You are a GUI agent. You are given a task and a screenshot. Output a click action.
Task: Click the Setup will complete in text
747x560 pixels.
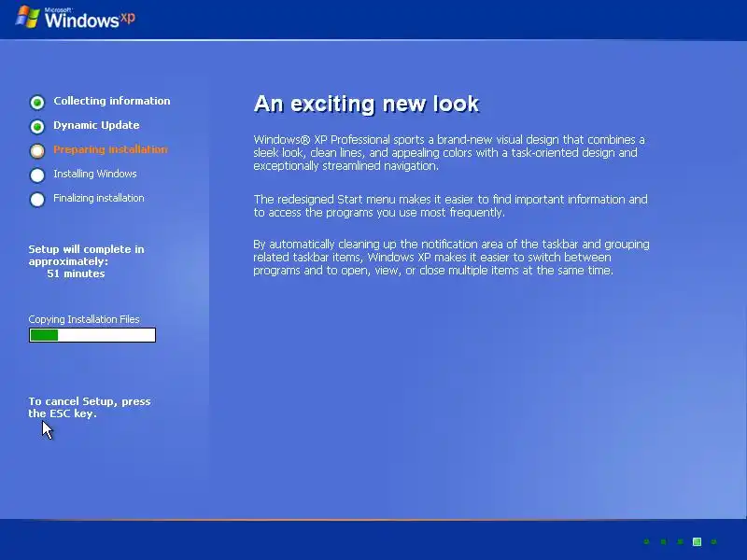pyautogui.click(x=86, y=249)
